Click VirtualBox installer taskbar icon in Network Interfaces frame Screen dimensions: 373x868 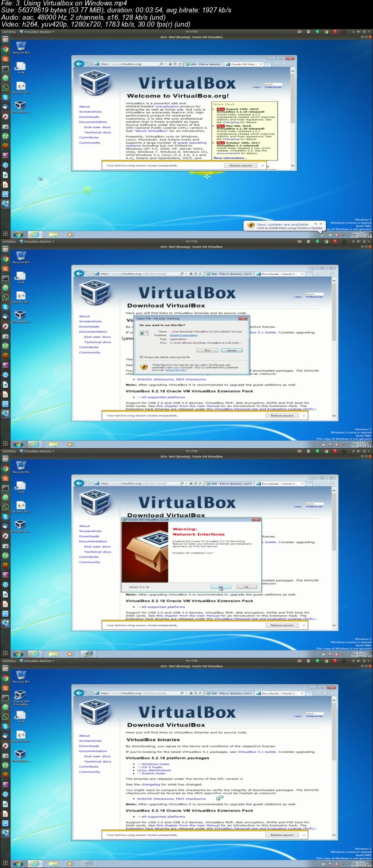[x=88, y=654]
